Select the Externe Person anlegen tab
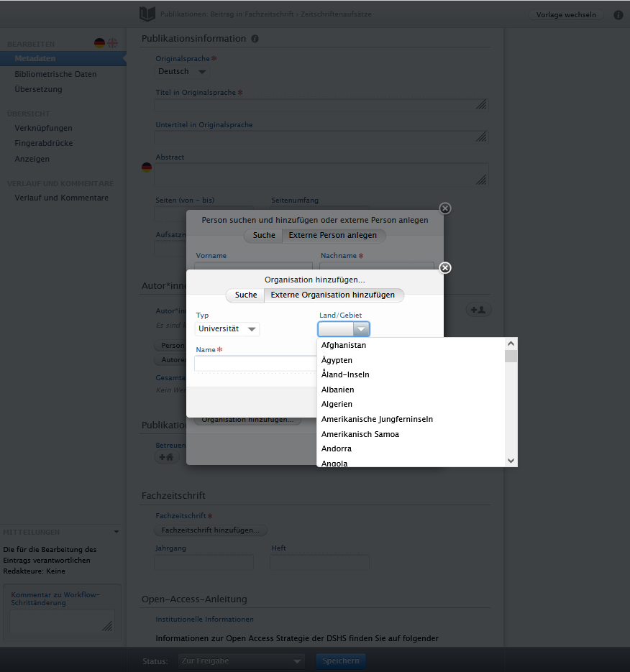 (334, 235)
